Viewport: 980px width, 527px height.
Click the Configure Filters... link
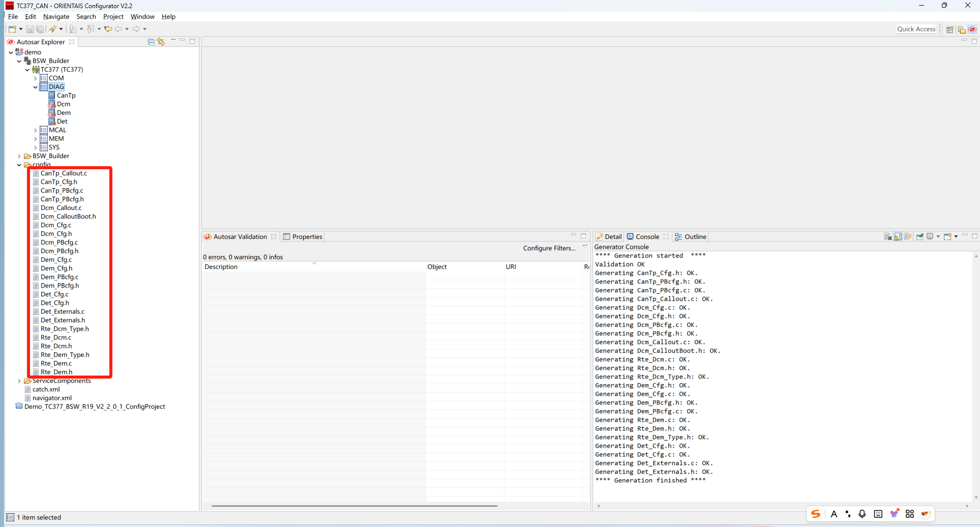coord(549,248)
